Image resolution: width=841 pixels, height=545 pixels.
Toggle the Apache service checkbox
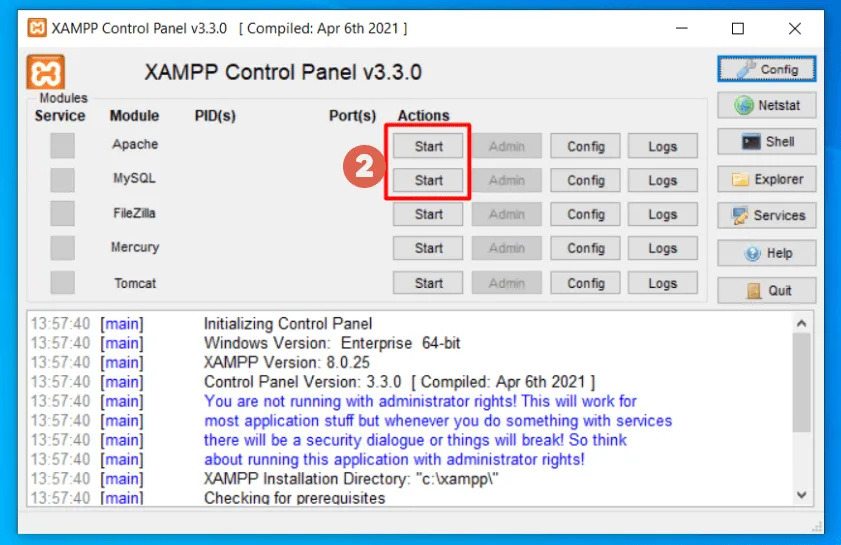pos(62,145)
